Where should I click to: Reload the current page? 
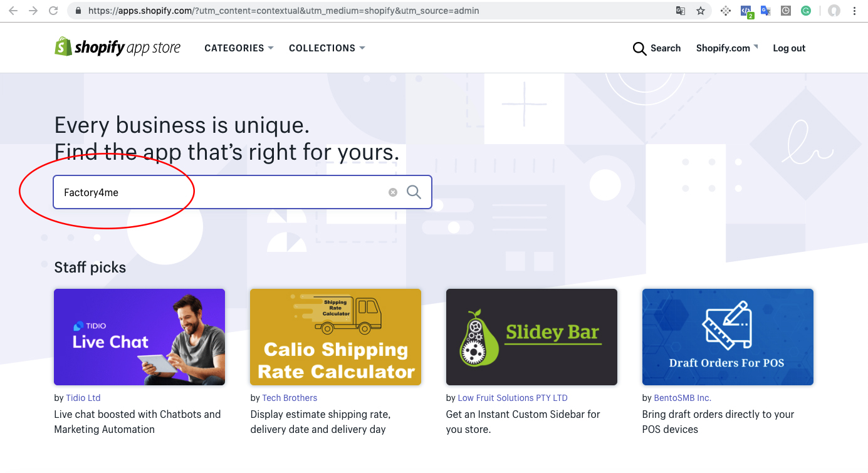click(x=53, y=11)
